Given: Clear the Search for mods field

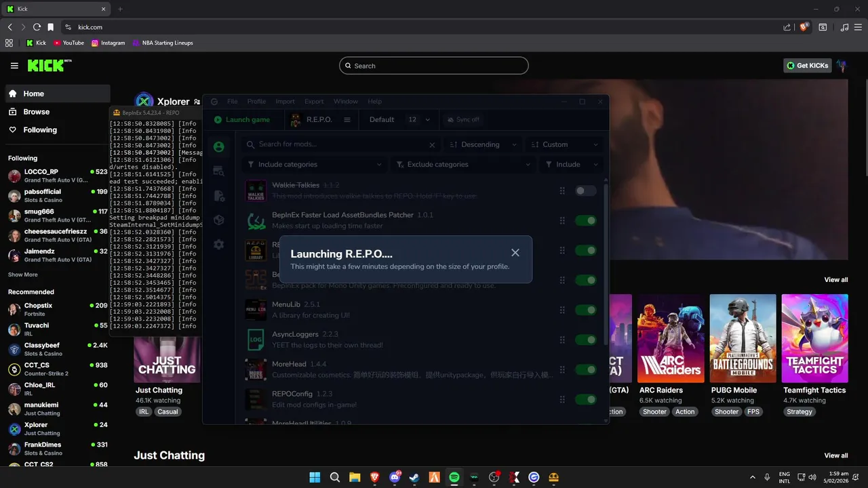Looking at the screenshot, I should point(432,144).
